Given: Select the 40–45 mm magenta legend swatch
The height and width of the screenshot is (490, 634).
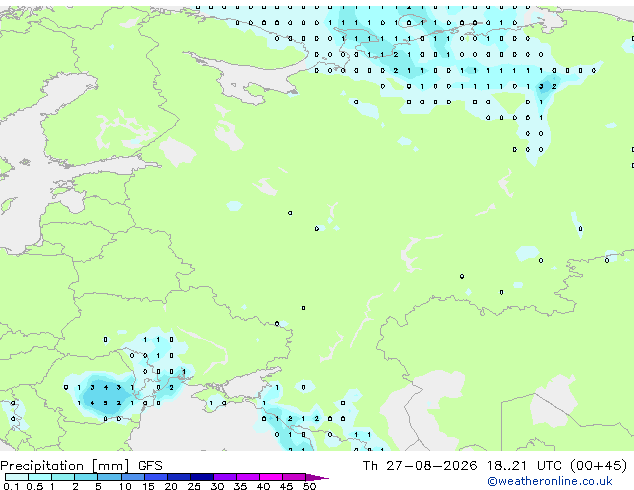Looking at the screenshot, I should pyautogui.click(x=271, y=477).
